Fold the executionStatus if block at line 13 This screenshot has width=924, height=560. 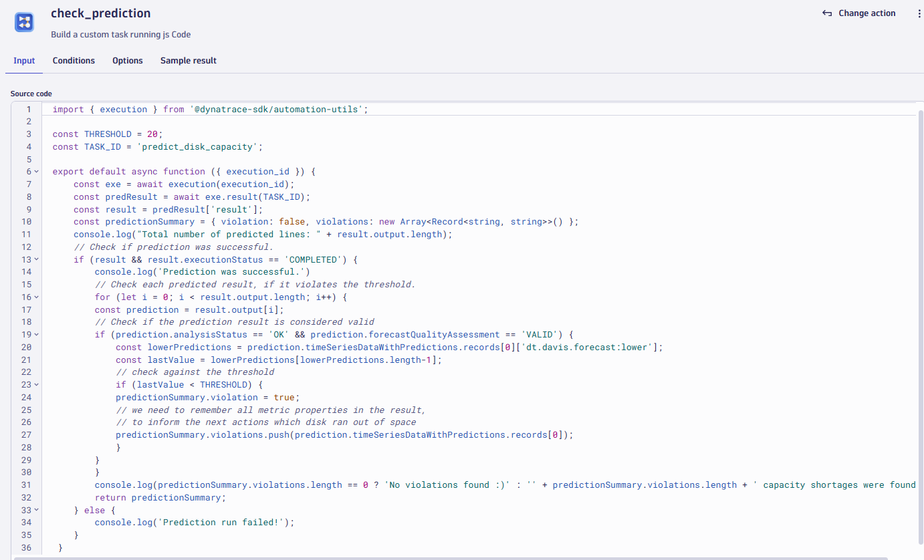(37, 259)
